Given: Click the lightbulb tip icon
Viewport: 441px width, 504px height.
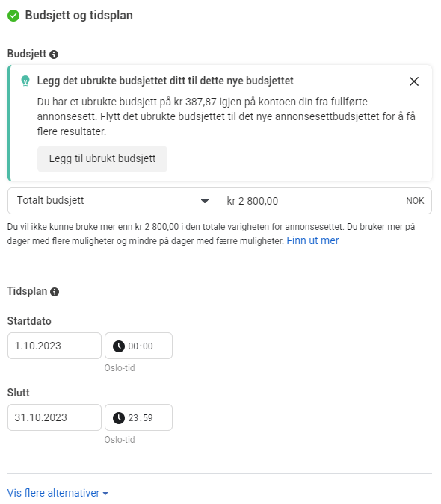Looking at the screenshot, I should [25, 81].
